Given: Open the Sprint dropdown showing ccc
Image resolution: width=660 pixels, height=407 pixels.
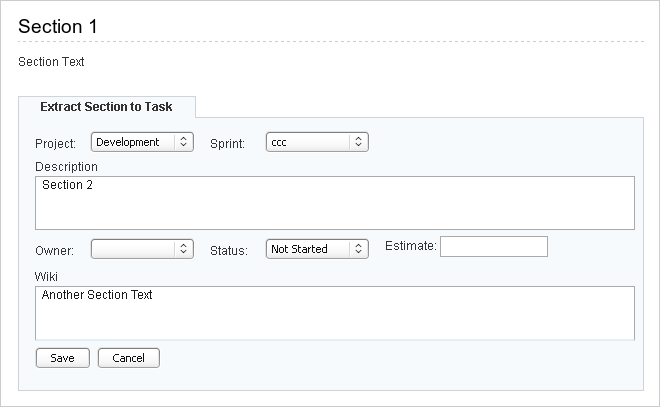Looking at the screenshot, I should pos(317,142).
